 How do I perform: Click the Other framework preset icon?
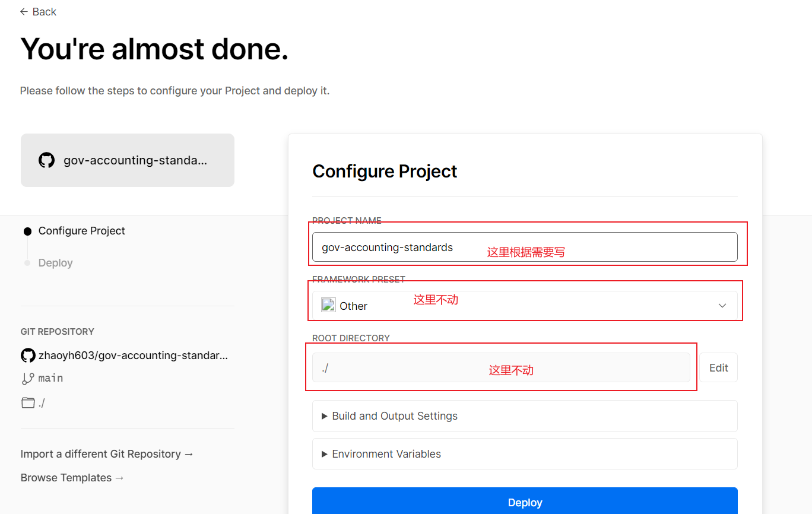coord(328,305)
